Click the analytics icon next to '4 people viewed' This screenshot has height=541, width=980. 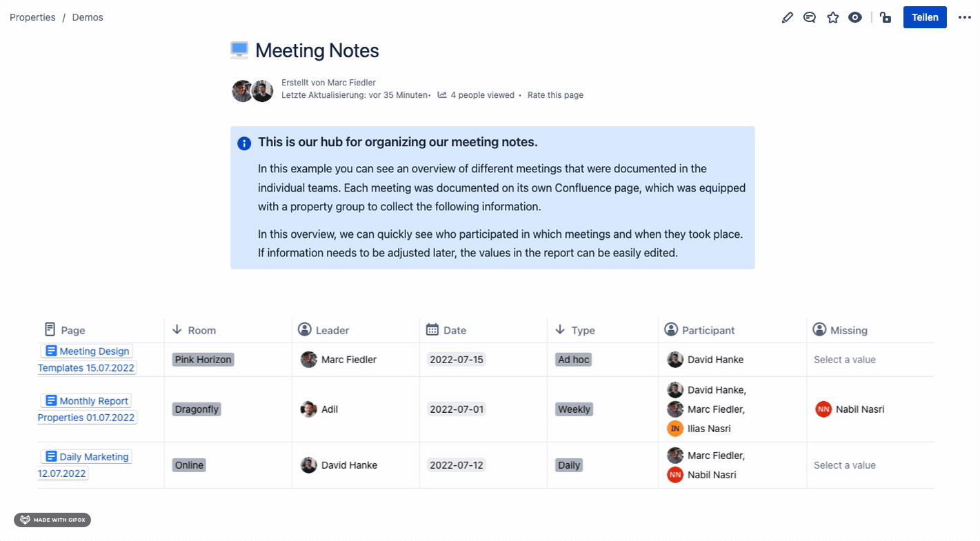441,94
